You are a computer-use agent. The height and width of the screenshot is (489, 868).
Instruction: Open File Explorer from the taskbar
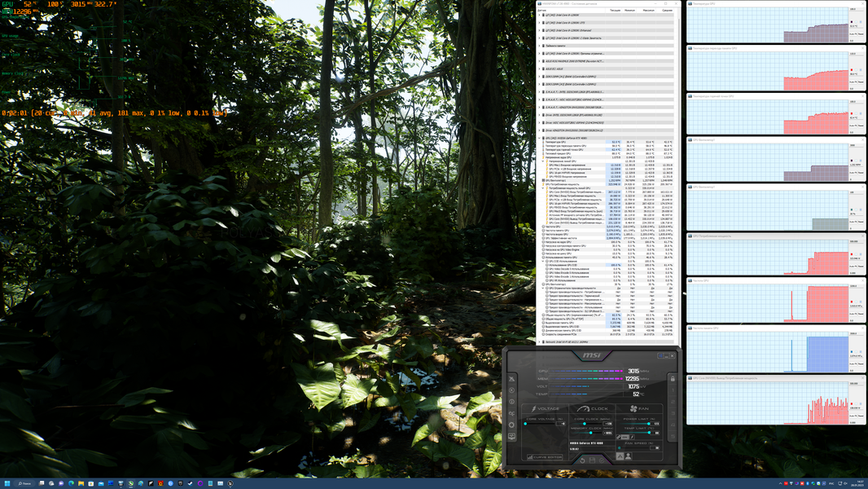tap(81, 483)
